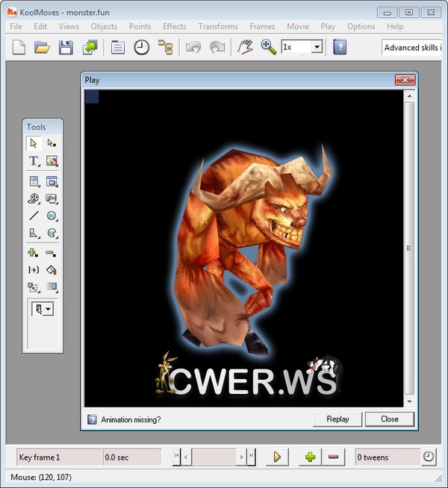
Task: Click the Redo arrow icon
Action: tap(217, 47)
